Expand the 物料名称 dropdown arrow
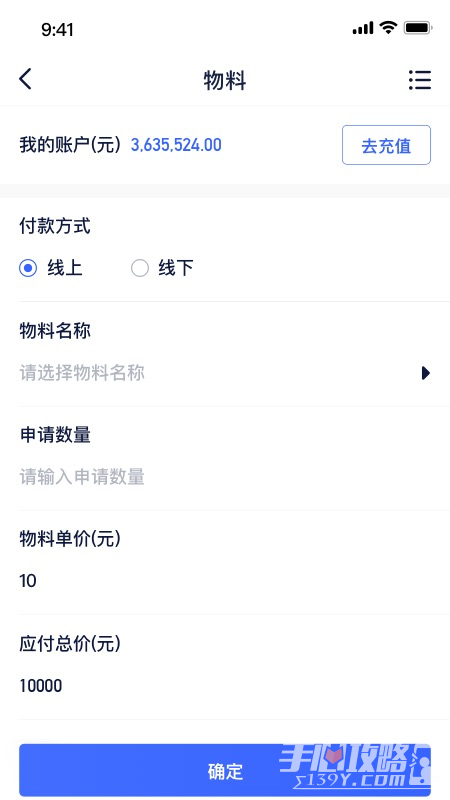The width and height of the screenshot is (450, 800). tap(426, 373)
